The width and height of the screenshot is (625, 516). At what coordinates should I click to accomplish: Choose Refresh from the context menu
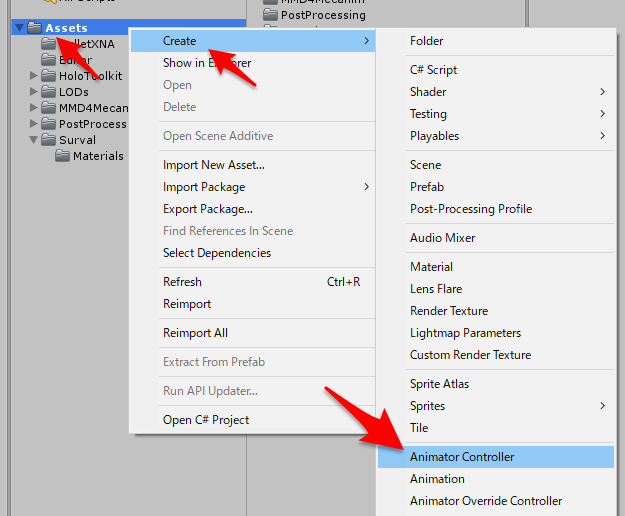click(253, 282)
